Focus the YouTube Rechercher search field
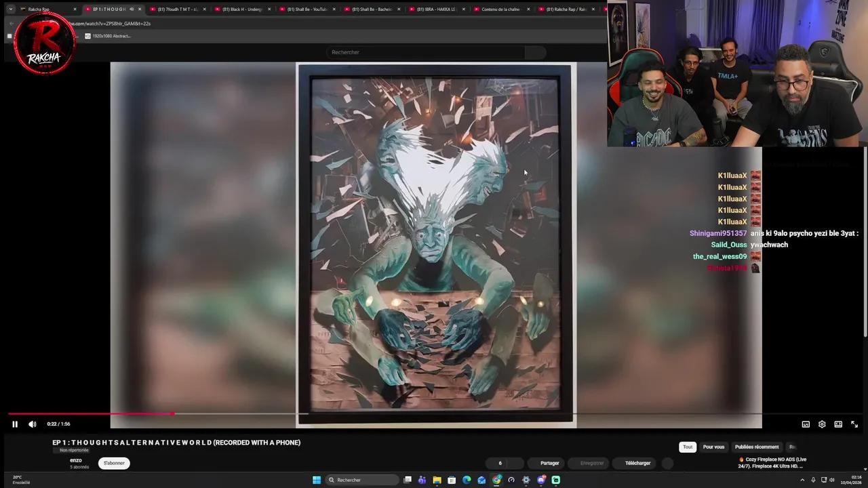The image size is (868, 488). point(426,52)
